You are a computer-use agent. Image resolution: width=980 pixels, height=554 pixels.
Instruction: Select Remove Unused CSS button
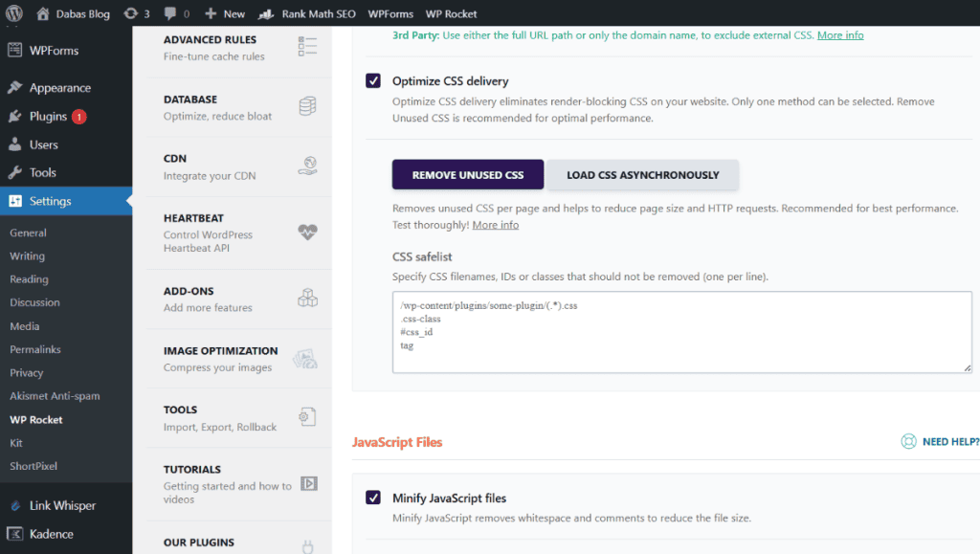click(467, 175)
